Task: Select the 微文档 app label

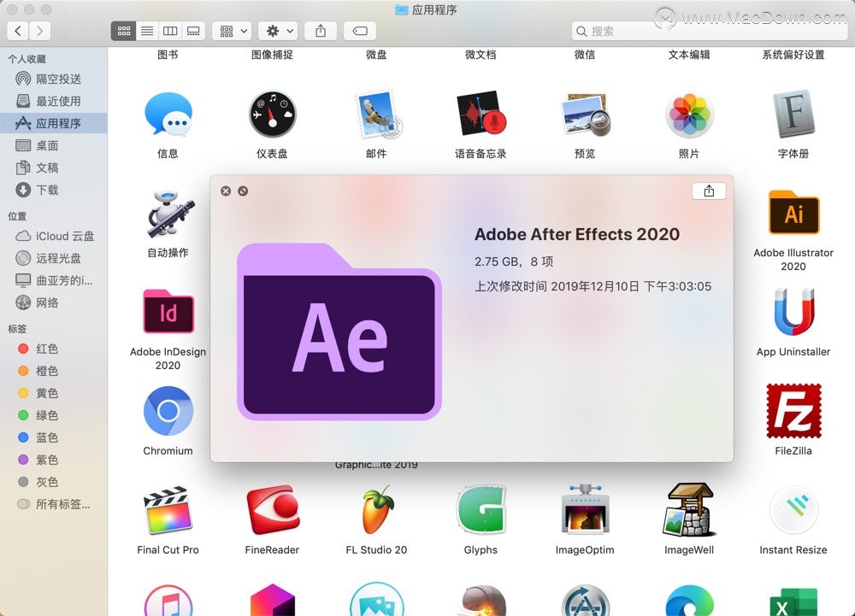Action: (x=481, y=55)
